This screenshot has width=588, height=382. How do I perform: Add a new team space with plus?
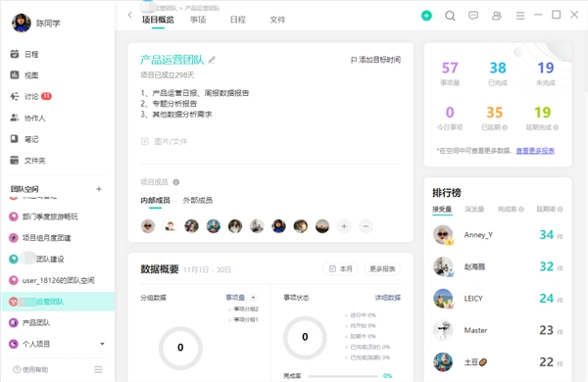[x=99, y=189]
